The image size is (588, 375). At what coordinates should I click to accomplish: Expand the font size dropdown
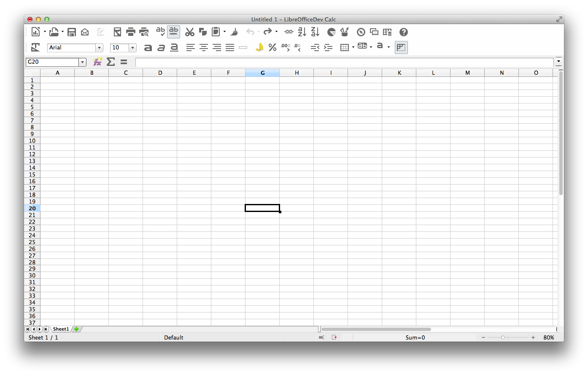(132, 48)
